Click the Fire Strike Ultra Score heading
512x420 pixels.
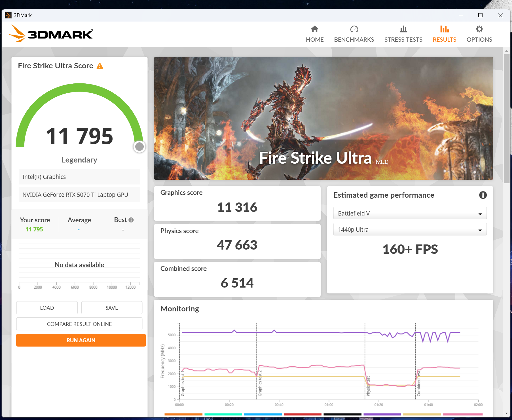coord(56,66)
